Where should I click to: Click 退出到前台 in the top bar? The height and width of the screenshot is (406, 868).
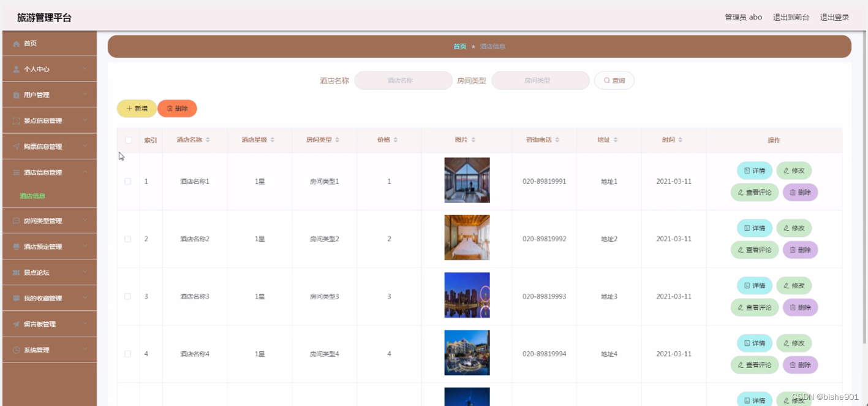(791, 17)
